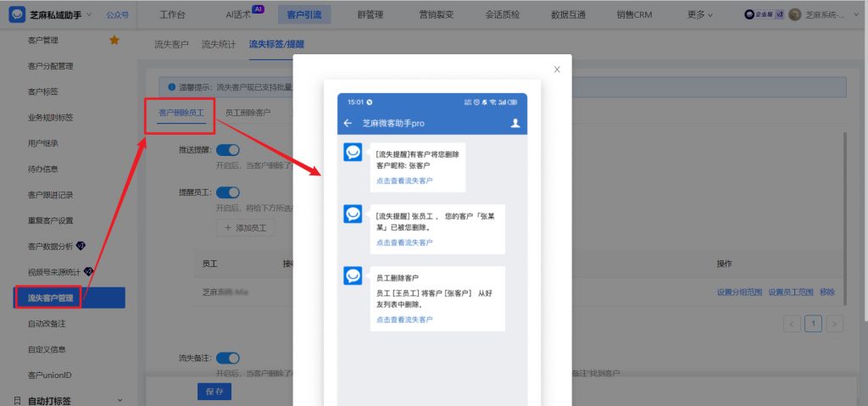Image resolution: width=868 pixels, height=406 pixels.
Task: Click 移除 link in employee row
Action: (x=827, y=292)
